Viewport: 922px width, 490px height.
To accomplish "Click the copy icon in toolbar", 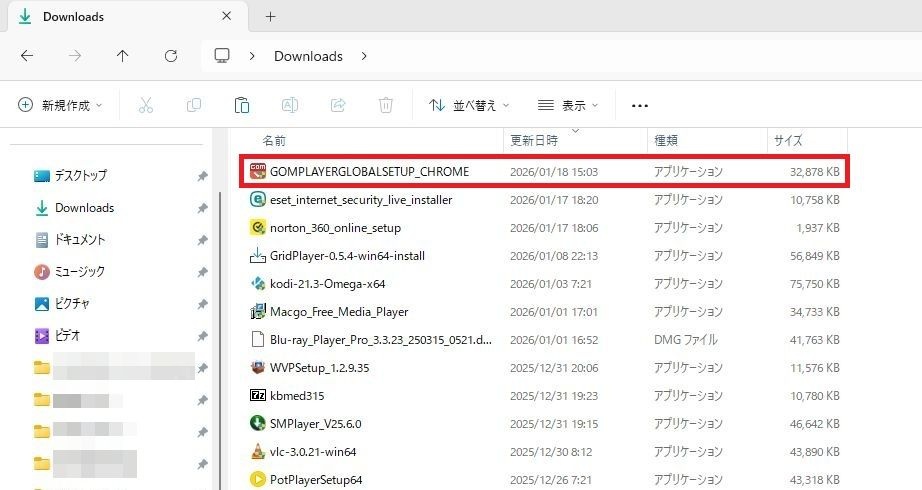I will pos(193,105).
